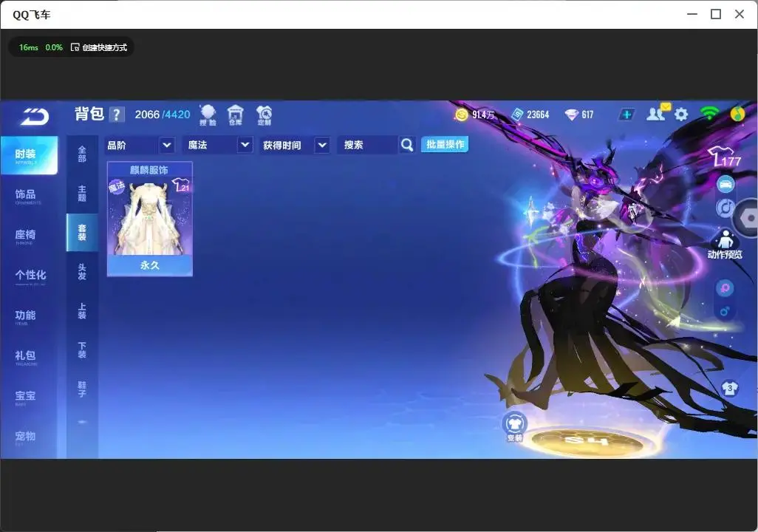The image size is (758, 532).
Task: Open the 仓库 warehouse icon
Action: coord(236,115)
